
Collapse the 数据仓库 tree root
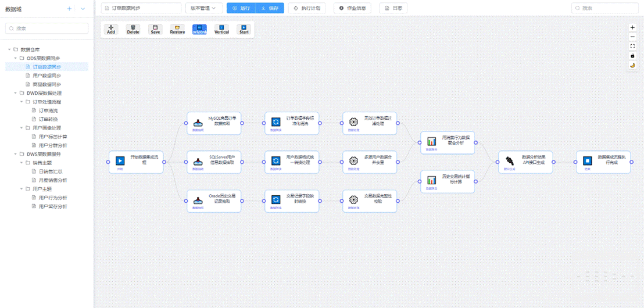[9, 49]
